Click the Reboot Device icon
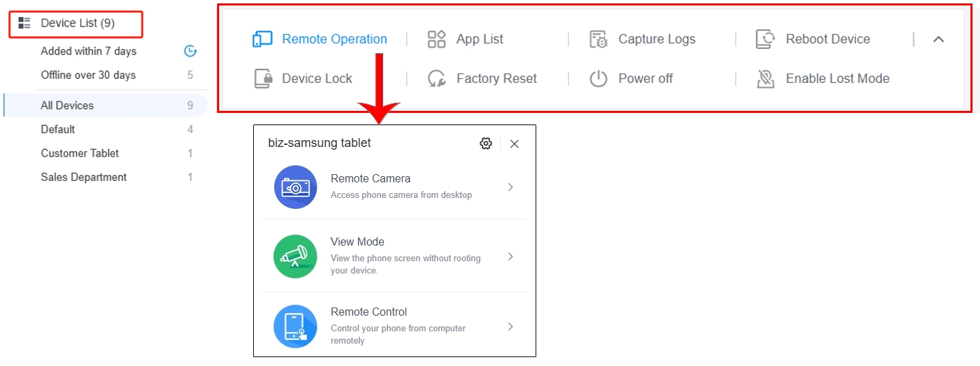This screenshot has width=980, height=366. point(766,39)
